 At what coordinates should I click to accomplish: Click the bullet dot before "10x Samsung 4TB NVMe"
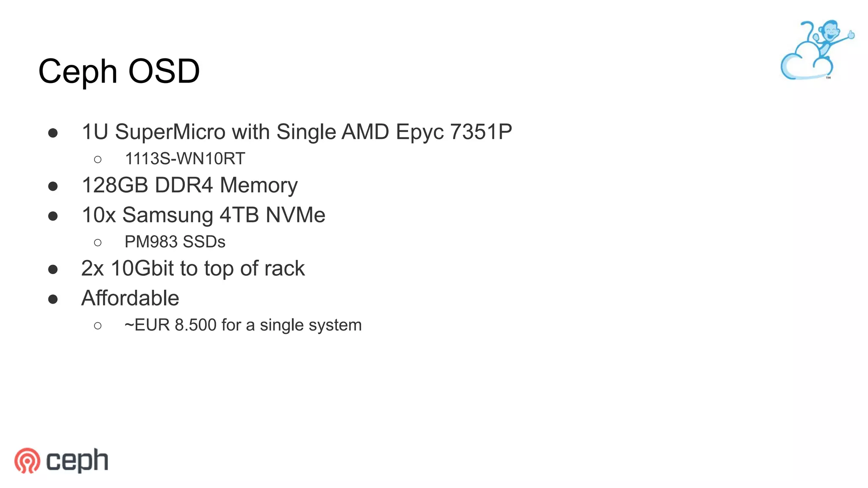click(53, 216)
